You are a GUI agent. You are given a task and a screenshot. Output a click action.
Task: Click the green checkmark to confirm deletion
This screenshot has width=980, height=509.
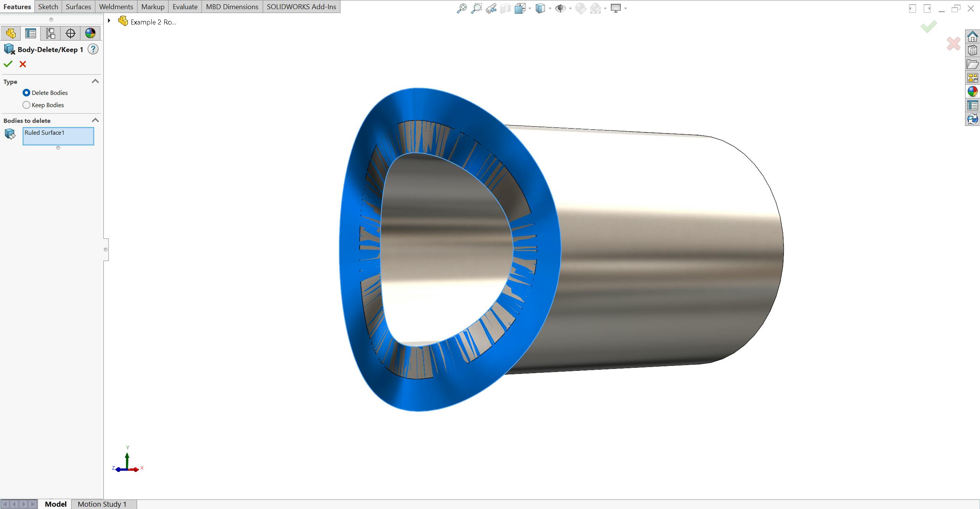8,64
